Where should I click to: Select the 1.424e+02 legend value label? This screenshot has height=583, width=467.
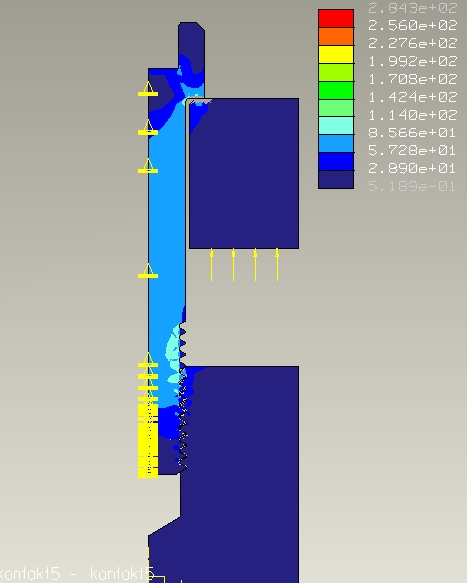(x=412, y=97)
